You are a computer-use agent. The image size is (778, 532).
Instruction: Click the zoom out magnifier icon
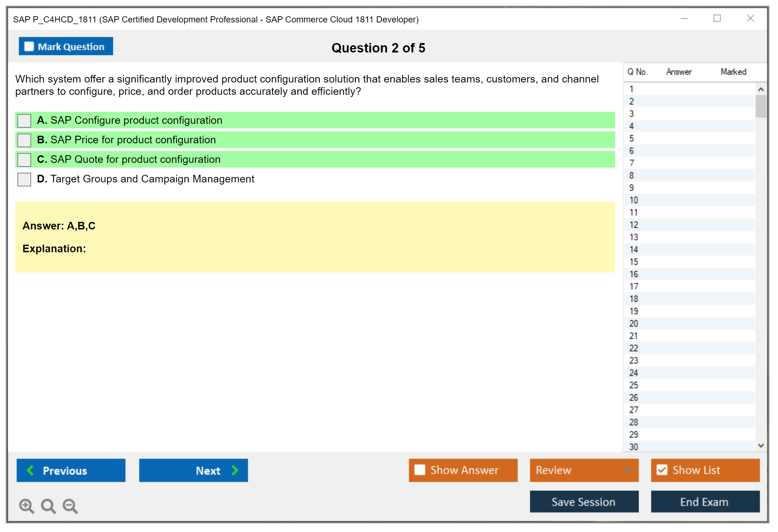tap(70, 506)
